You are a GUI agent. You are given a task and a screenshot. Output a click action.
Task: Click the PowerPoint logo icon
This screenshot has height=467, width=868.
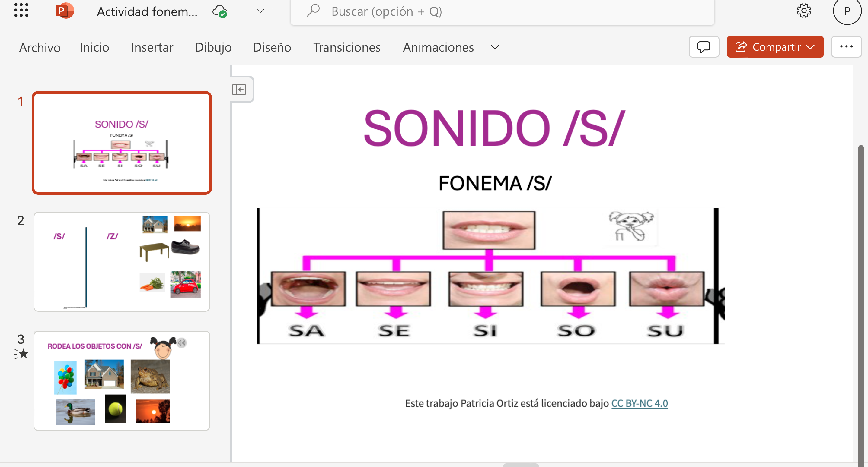(x=64, y=11)
